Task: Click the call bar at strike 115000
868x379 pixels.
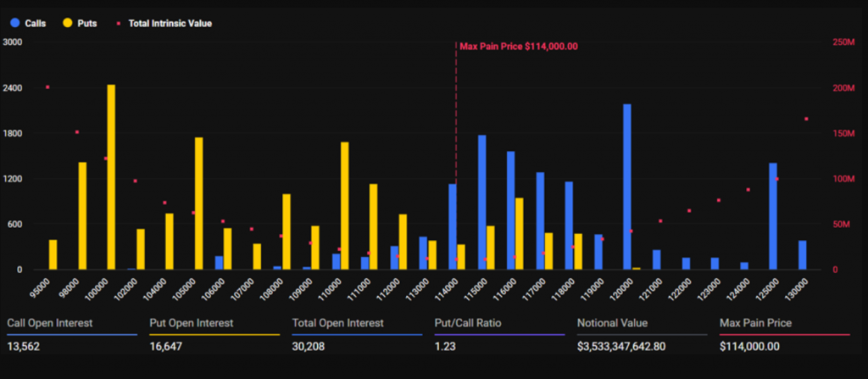Action: tap(481, 202)
